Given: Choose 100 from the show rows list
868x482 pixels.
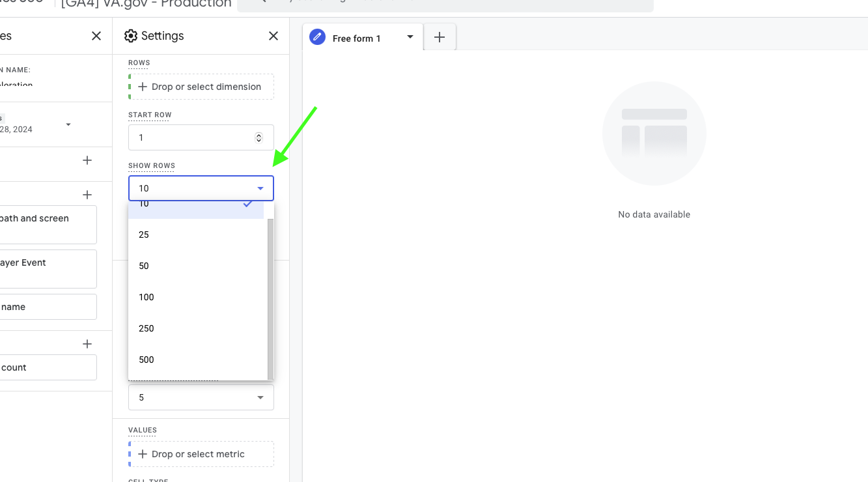Looking at the screenshot, I should 147,297.
